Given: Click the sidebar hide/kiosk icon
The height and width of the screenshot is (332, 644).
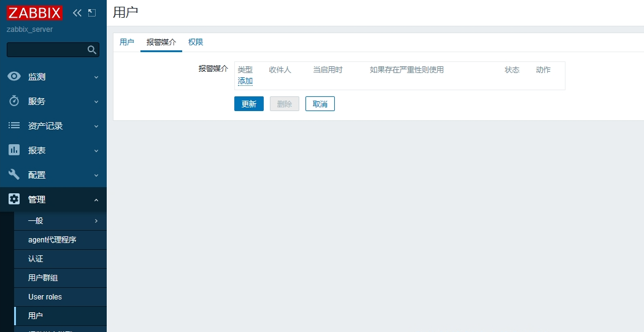Looking at the screenshot, I should (x=92, y=13).
